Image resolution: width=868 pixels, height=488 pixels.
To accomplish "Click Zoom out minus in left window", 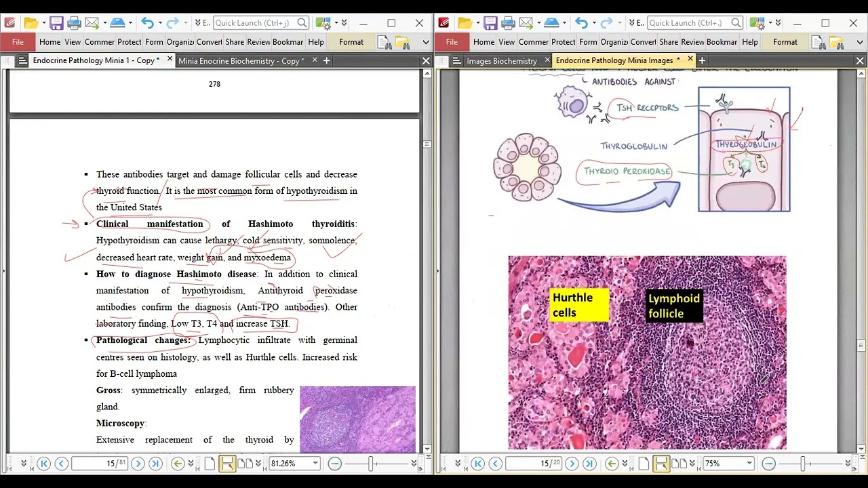I will [334, 464].
